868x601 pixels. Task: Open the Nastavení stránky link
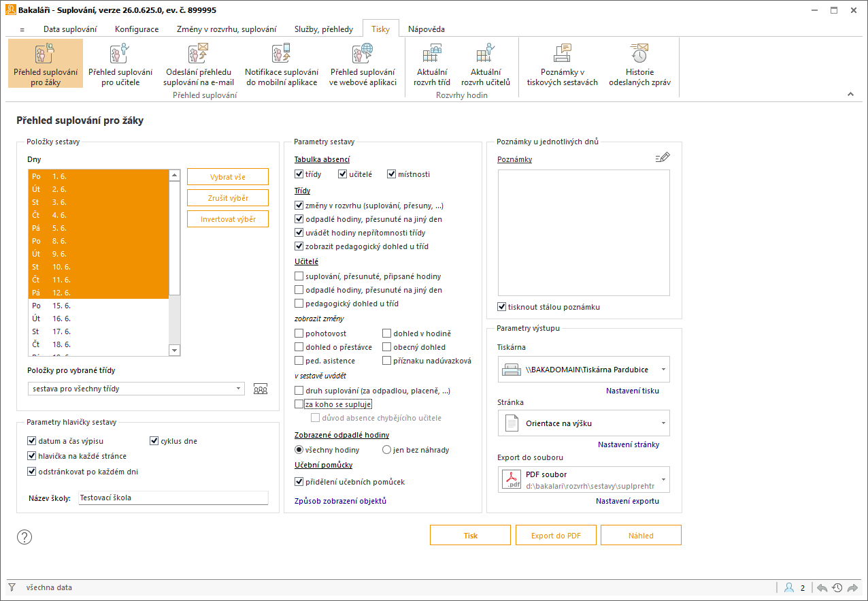coord(629,444)
